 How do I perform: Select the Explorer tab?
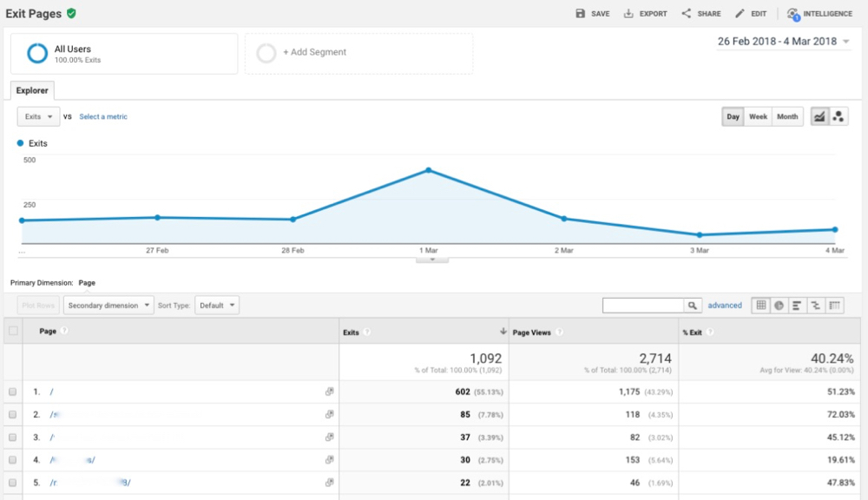point(32,90)
